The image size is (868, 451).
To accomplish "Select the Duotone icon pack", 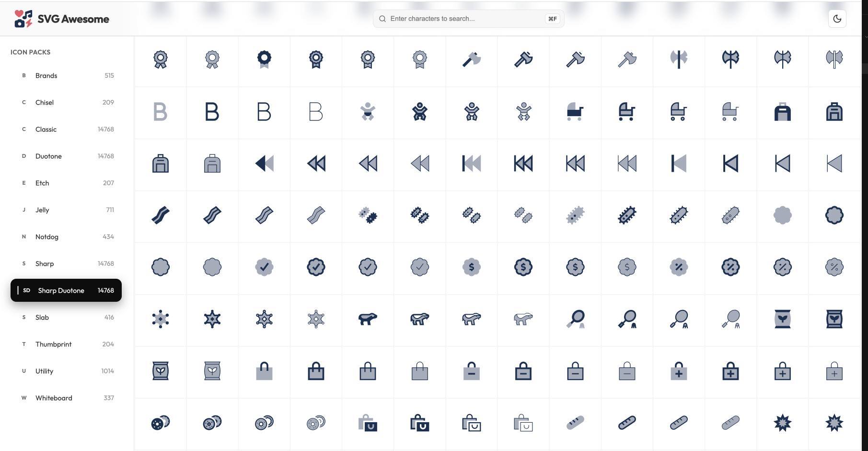I will 66,156.
